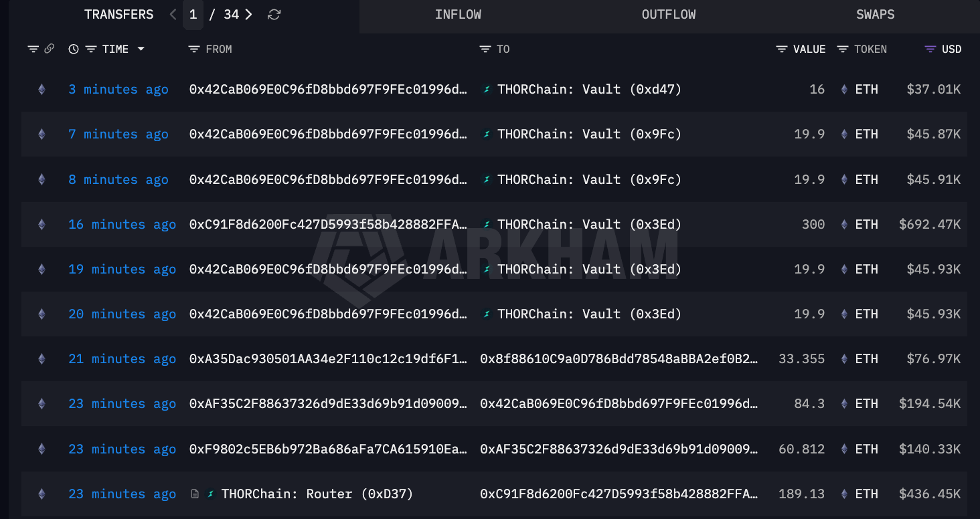This screenshot has height=519, width=980.
Task: Go to previous transfers page arrow
Action: click(x=173, y=14)
